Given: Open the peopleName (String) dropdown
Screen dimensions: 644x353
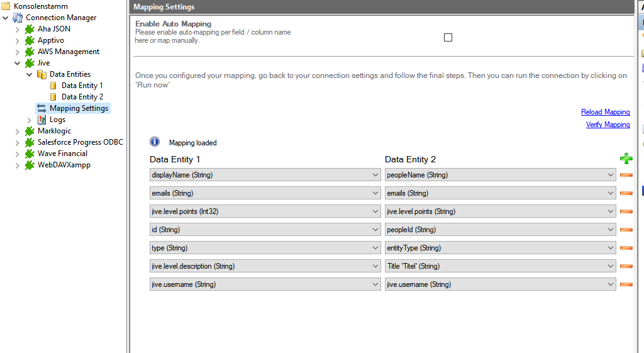Looking at the screenshot, I should (x=610, y=175).
